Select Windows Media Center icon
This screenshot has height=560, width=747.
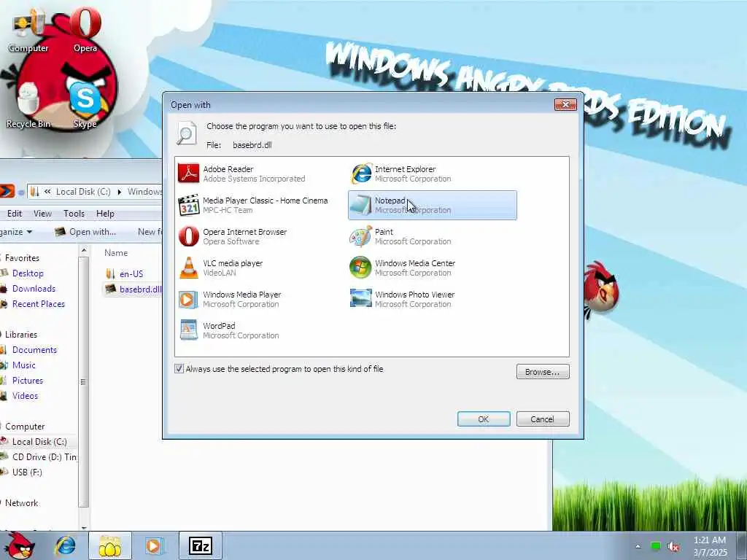[360, 268]
